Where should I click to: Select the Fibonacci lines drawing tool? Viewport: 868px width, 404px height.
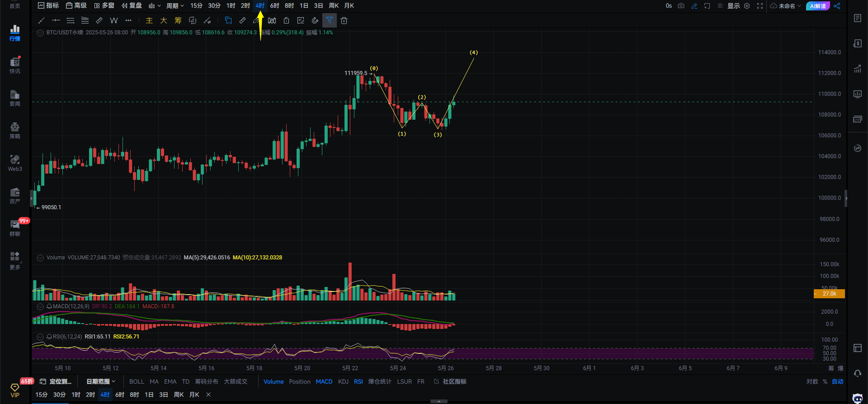(x=85, y=20)
